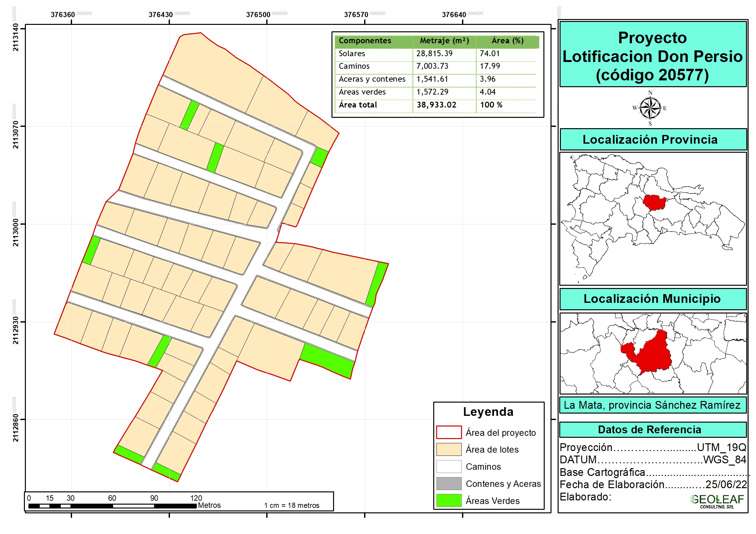756x534 pixels.
Task: Click the green Áreas Verdes legend swatch
Action: tap(449, 500)
